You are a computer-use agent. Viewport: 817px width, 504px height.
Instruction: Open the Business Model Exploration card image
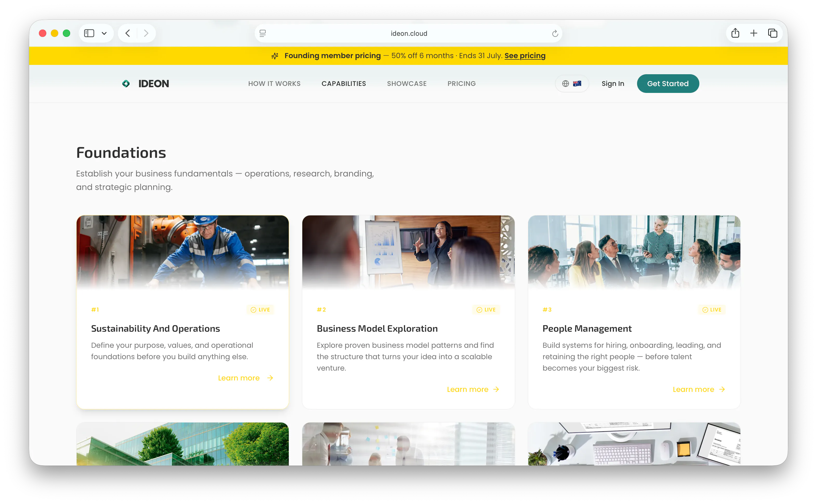(x=408, y=252)
